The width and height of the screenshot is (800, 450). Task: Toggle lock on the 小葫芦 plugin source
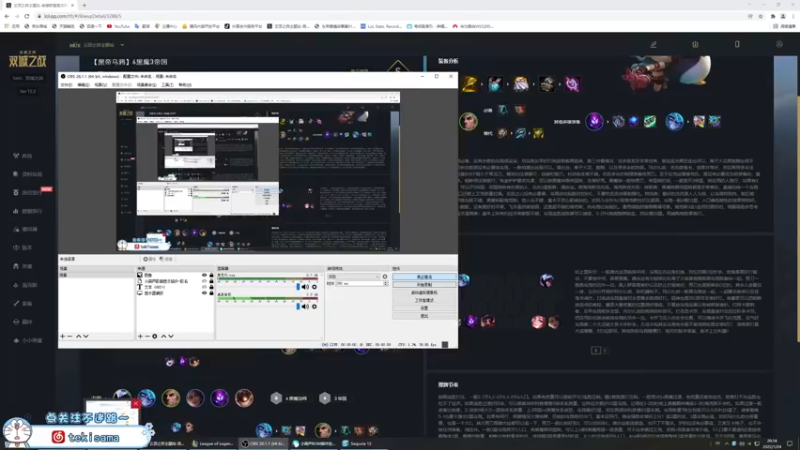pos(211,281)
